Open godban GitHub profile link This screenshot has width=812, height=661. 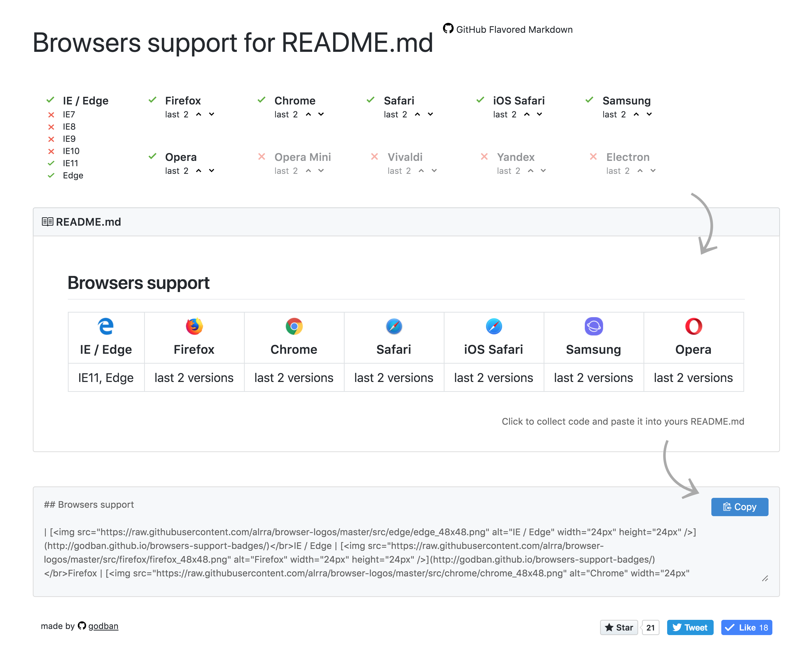[x=103, y=626]
